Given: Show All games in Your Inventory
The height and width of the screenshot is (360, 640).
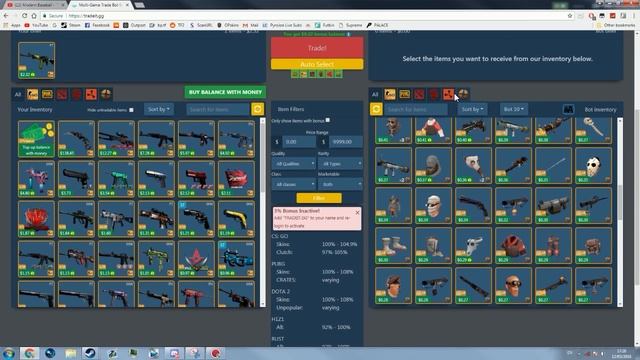Looking at the screenshot, I should (x=18, y=94).
